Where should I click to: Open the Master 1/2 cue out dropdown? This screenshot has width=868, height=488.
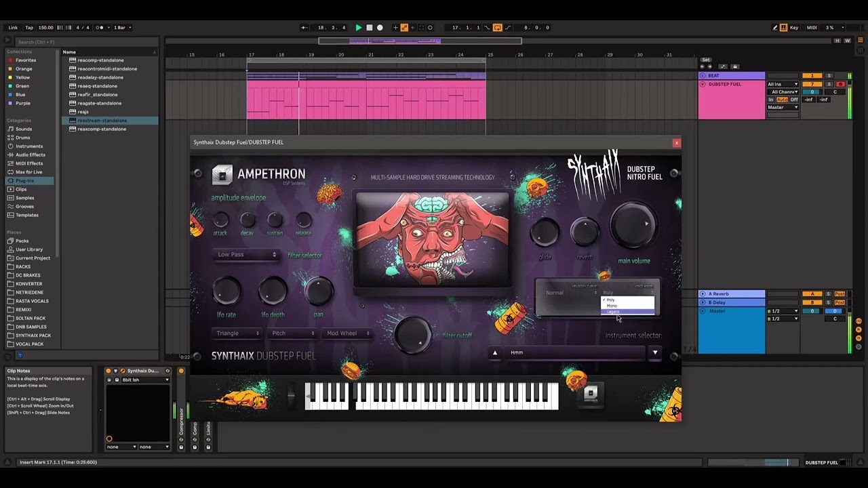click(x=783, y=311)
